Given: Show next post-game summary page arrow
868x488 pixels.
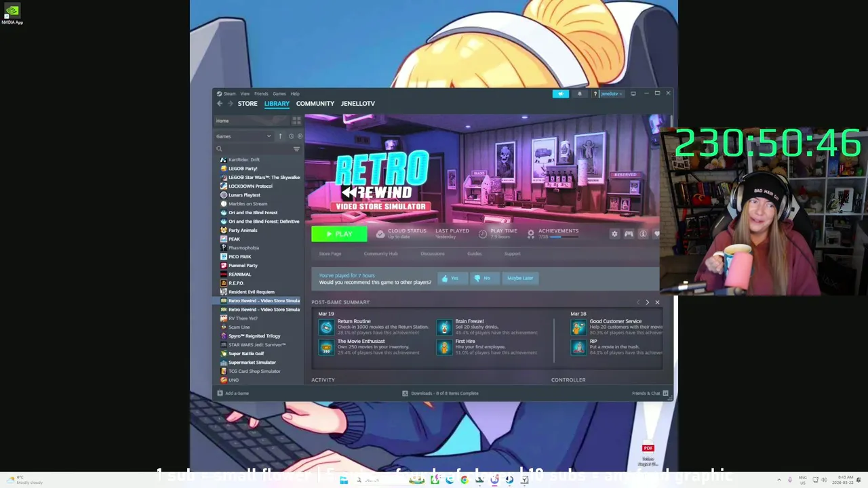Looking at the screenshot, I should point(647,302).
